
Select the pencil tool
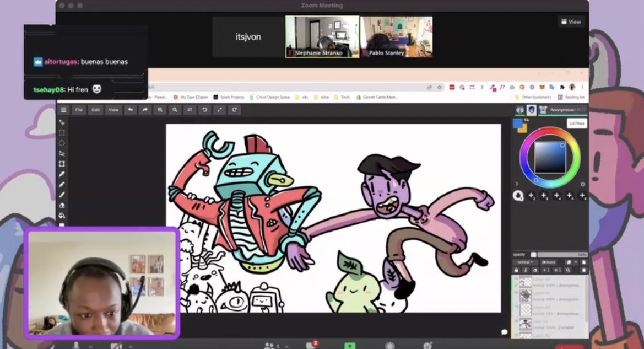coord(62,185)
